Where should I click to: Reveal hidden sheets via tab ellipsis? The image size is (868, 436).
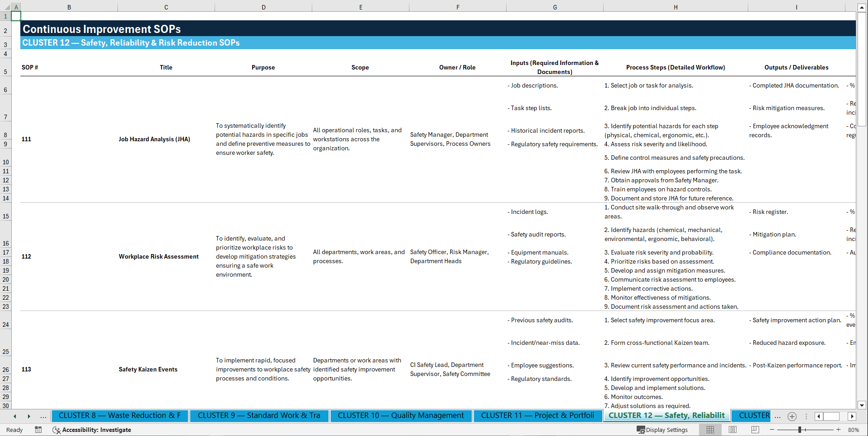[43, 416]
